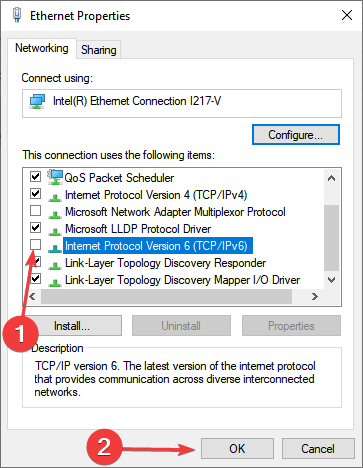
Task: Click the Multiplexor Protocol network icon
Action: pyautogui.click(x=54, y=214)
